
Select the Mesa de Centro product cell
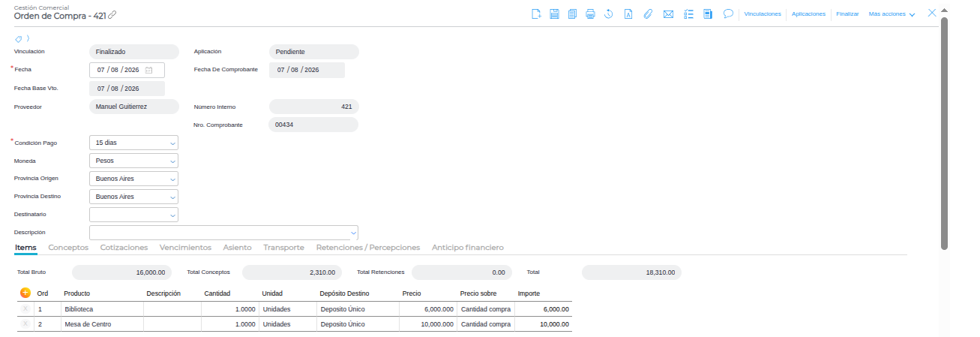coord(102,325)
